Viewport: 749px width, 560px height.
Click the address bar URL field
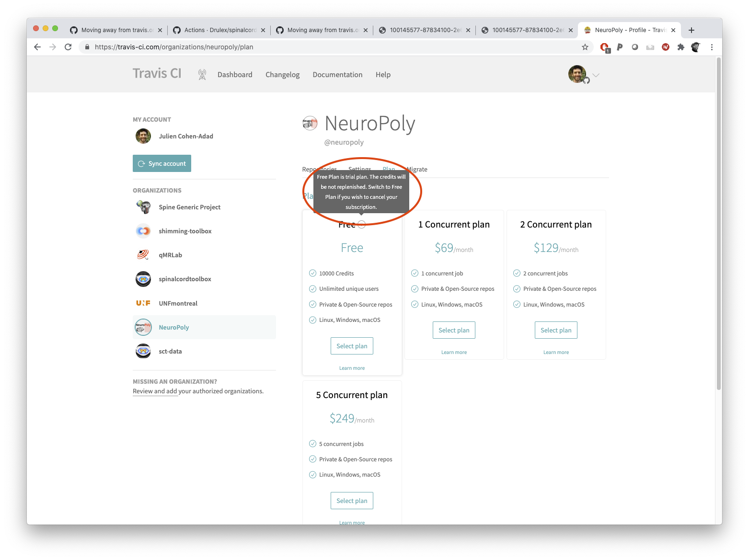click(335, 47)
